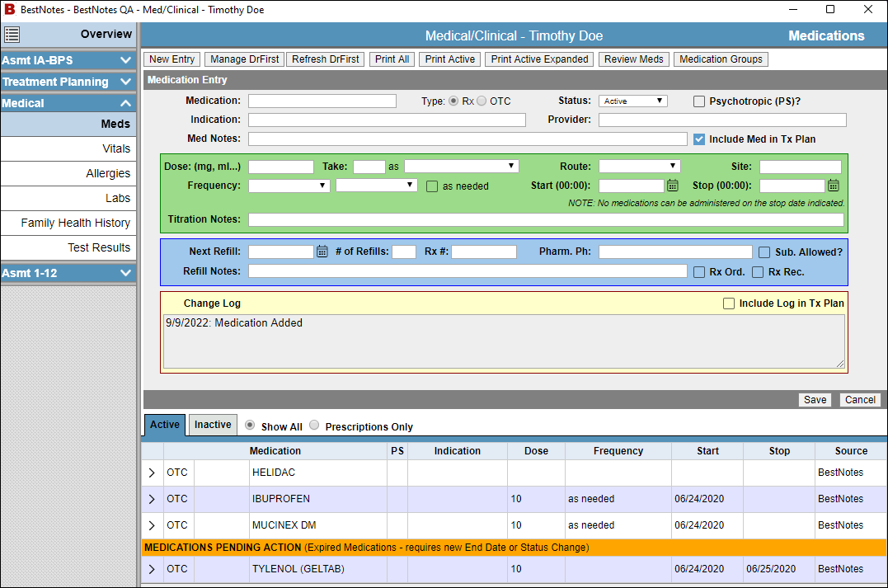Enable the Sub. Allowed? checkbox
The image size is (888, 588).
tap(764, 252)
